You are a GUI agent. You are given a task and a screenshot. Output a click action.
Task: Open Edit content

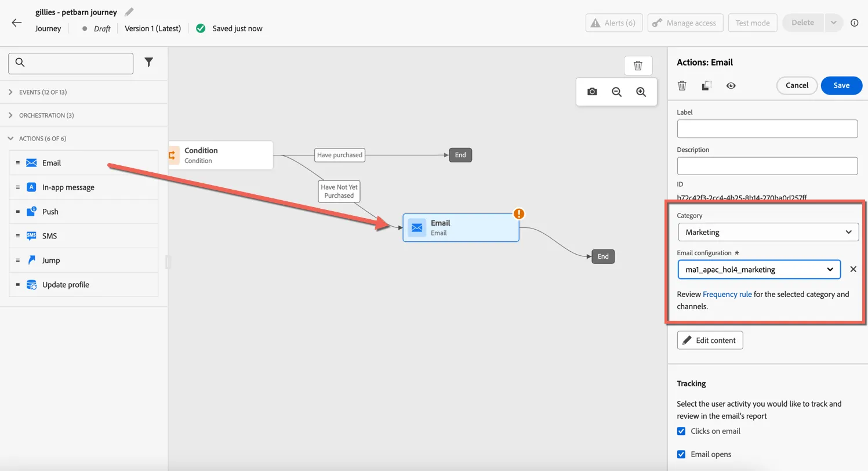click(710, 340)
